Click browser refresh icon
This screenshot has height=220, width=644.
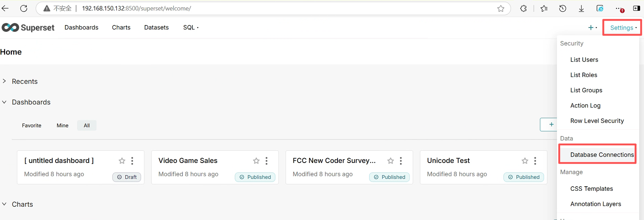(24, 8)
